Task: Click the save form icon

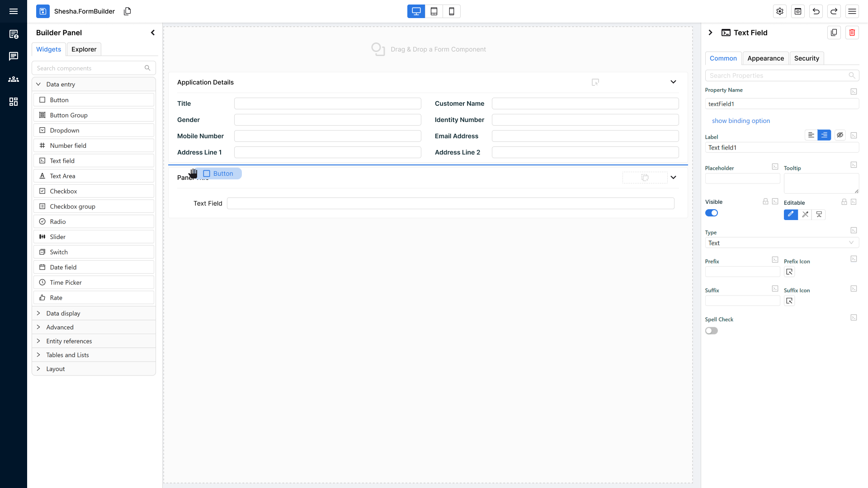Action: point(43,11)
